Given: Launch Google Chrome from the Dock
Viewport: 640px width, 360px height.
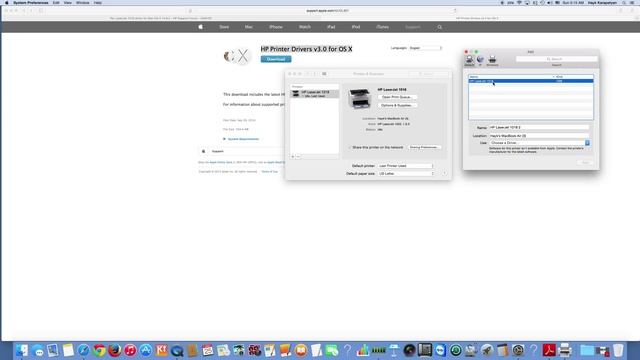Looking at the screenshot, I should [99, 350].
